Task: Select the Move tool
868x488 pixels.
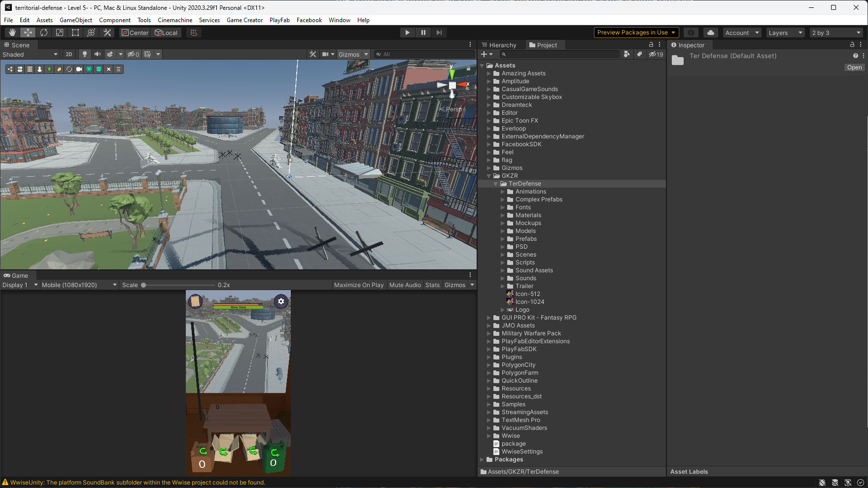Action: click(x=28, y=33)
